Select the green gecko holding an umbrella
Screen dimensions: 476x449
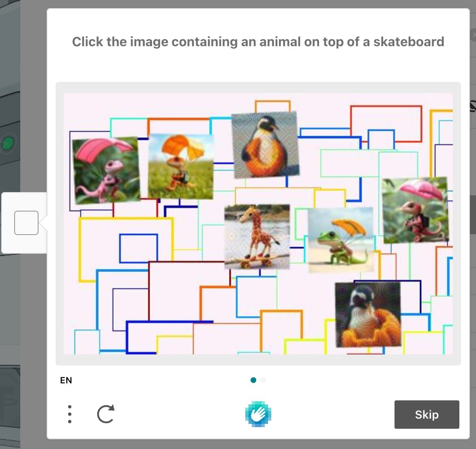pos(341,239)
